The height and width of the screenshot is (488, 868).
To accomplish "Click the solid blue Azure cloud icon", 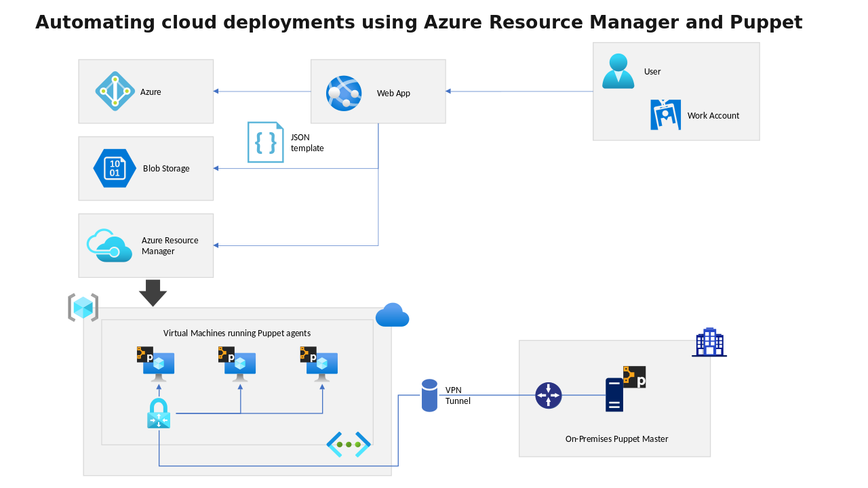I will 393,315.
